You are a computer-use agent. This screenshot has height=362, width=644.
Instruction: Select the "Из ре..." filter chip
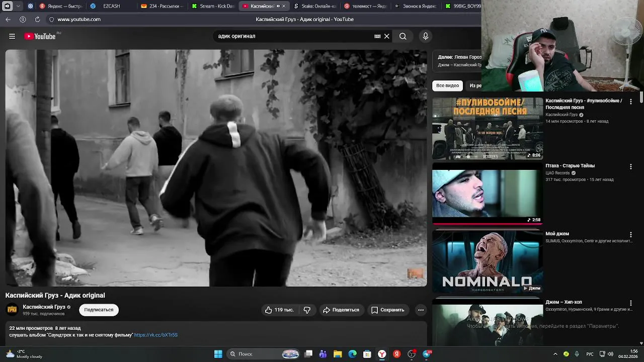coord(475,85)
